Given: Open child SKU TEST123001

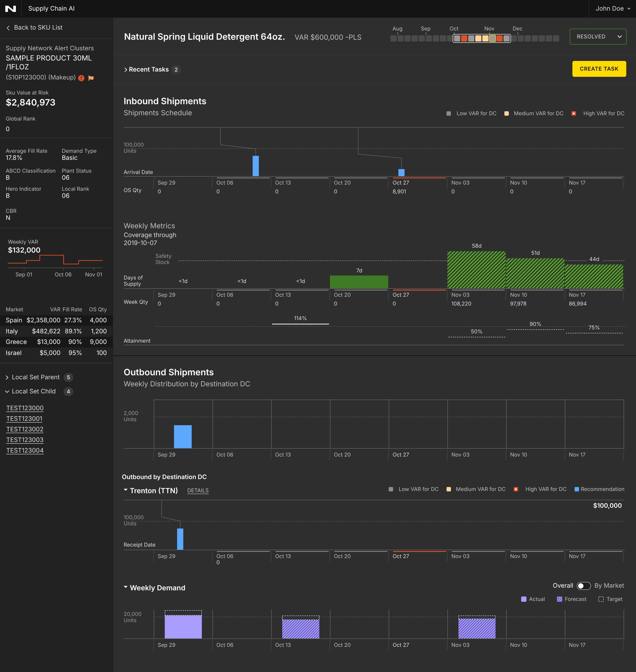Looking at the screenshot, I should tap(25, 419).
